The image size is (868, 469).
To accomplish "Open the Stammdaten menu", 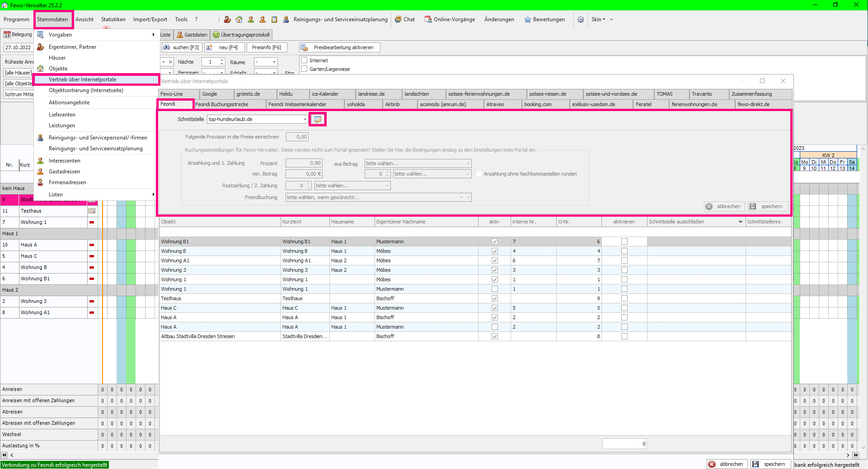I will (52, 19).
